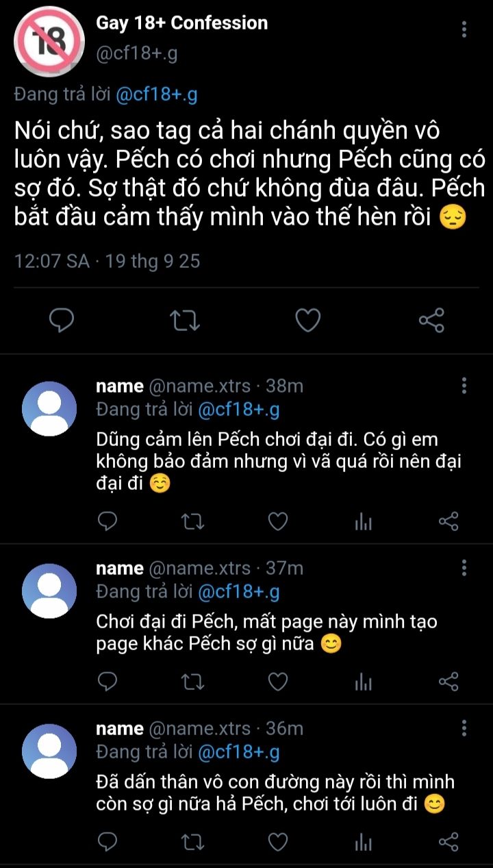This screenshot has width=493, height=868.
Task: View analytics of the 38m comment
Action: coord(363,523)
